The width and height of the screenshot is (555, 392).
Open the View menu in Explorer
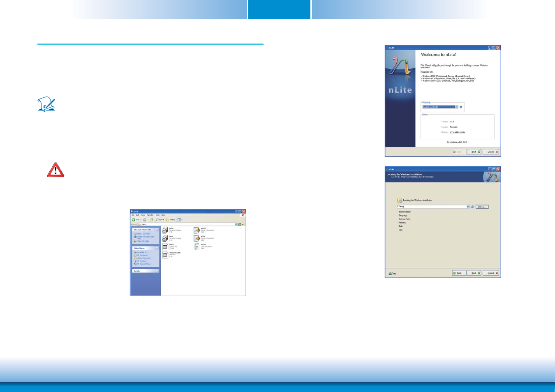click(x=143, y=215)
